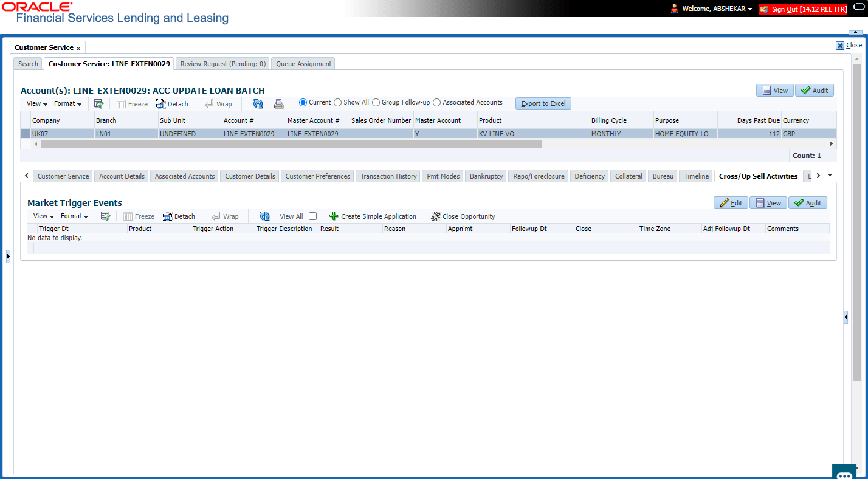Select Group Follow-up radio option
Image resolution: width=868 pixels, height=479 pixels.
point(376,103)
